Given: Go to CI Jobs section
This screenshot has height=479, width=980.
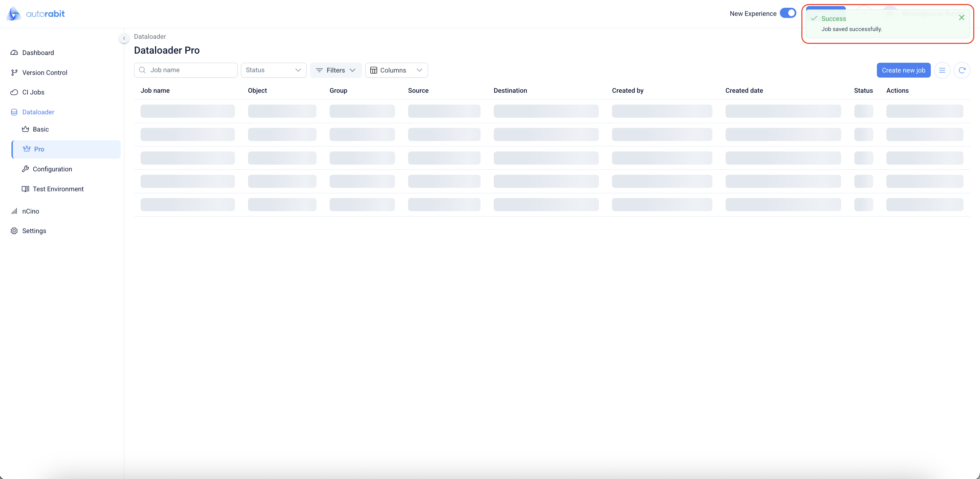Looking at the screenshot, I should click(33, 92).
